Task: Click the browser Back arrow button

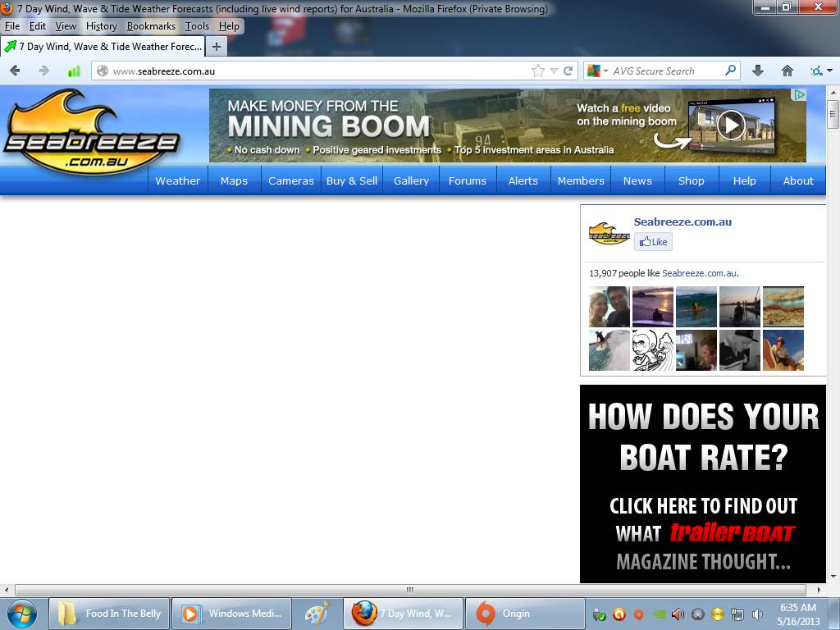Action: 15,71
